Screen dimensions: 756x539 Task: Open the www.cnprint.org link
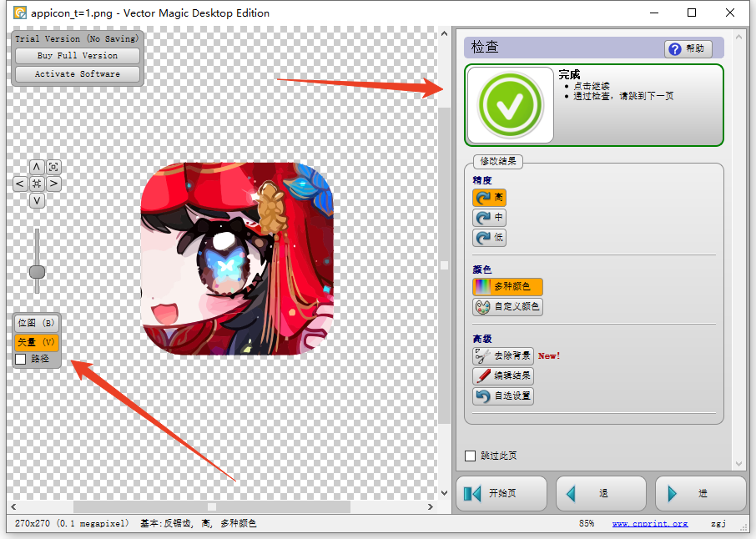click(649, 524)
